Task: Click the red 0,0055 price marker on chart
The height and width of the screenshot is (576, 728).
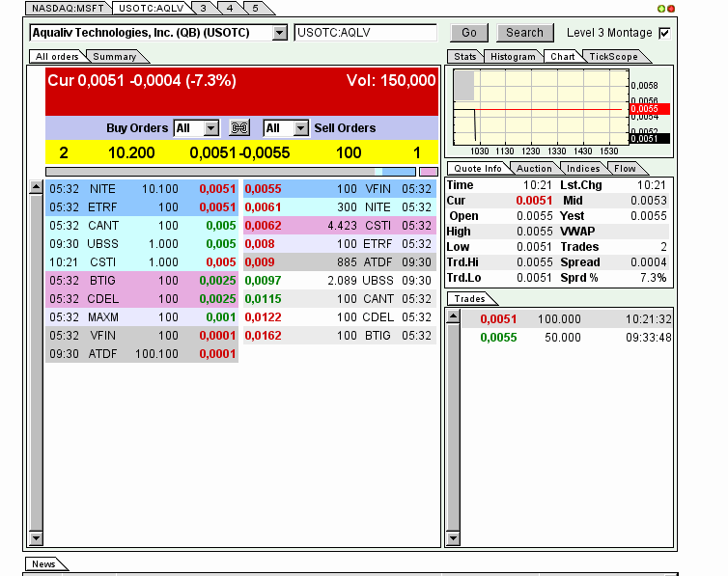Action: coord(650,109)
